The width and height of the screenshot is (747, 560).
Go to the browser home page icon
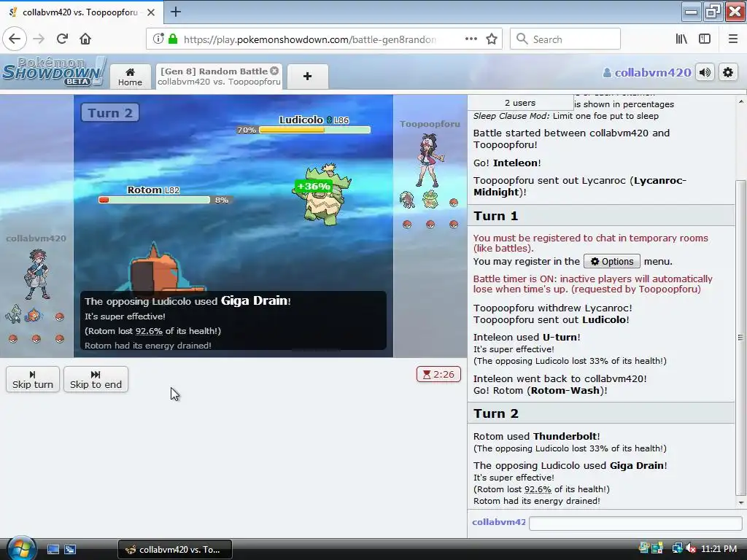tap(85, 39)
